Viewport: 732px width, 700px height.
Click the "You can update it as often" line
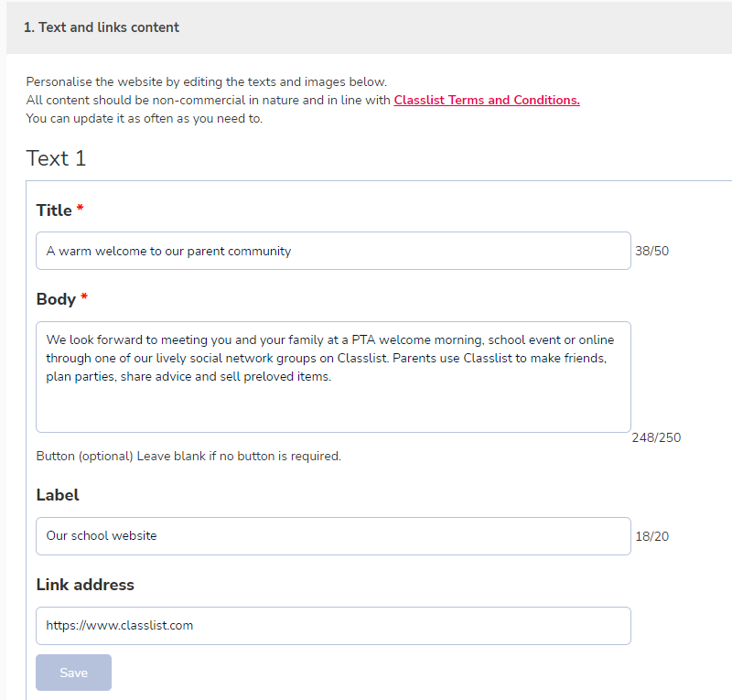(145, 119)
